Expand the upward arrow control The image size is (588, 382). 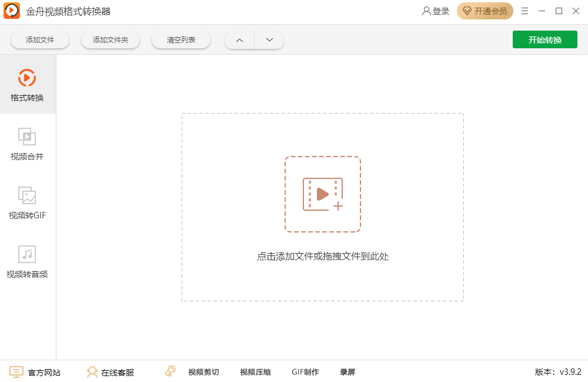coord(239,39)
